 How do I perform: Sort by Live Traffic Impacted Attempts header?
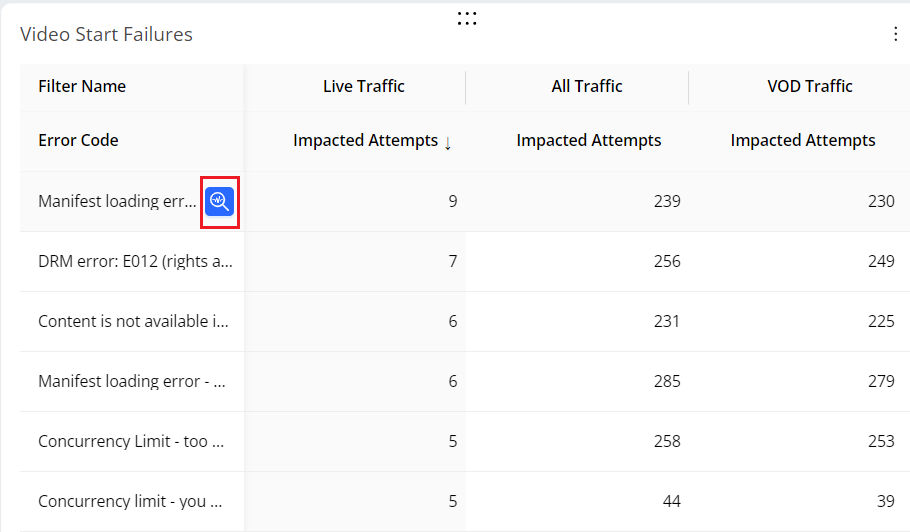point(365,141)
